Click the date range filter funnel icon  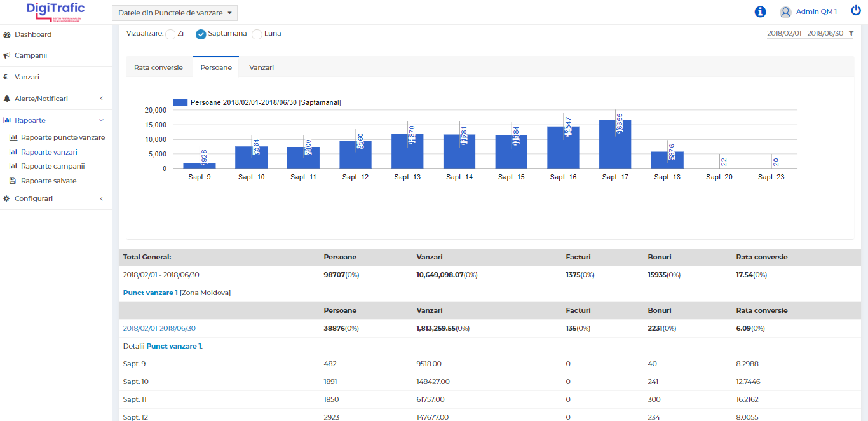851,33
